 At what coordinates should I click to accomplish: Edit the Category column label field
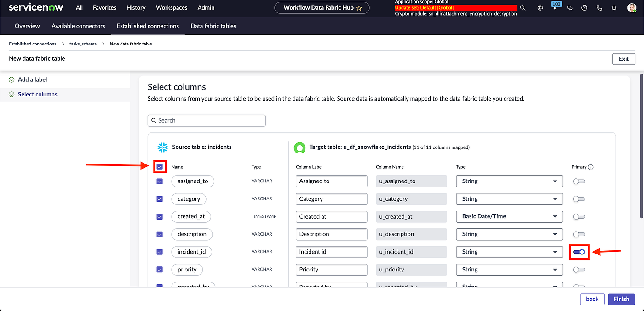tap(331, 199)
